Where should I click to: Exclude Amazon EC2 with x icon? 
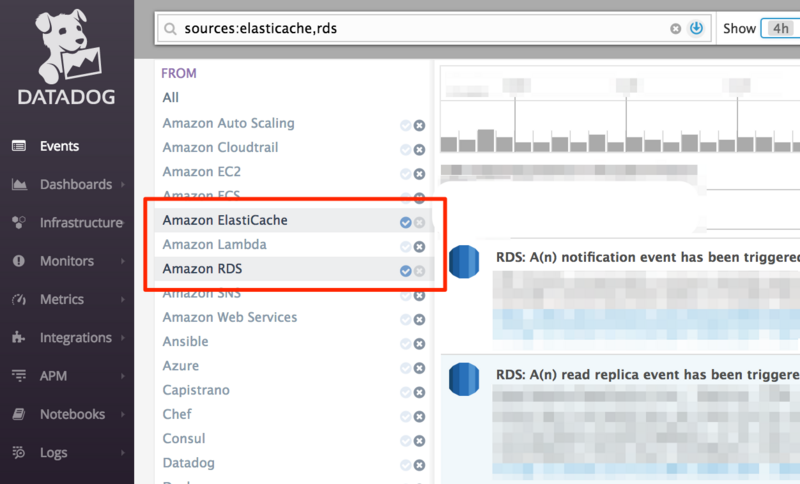419,174
